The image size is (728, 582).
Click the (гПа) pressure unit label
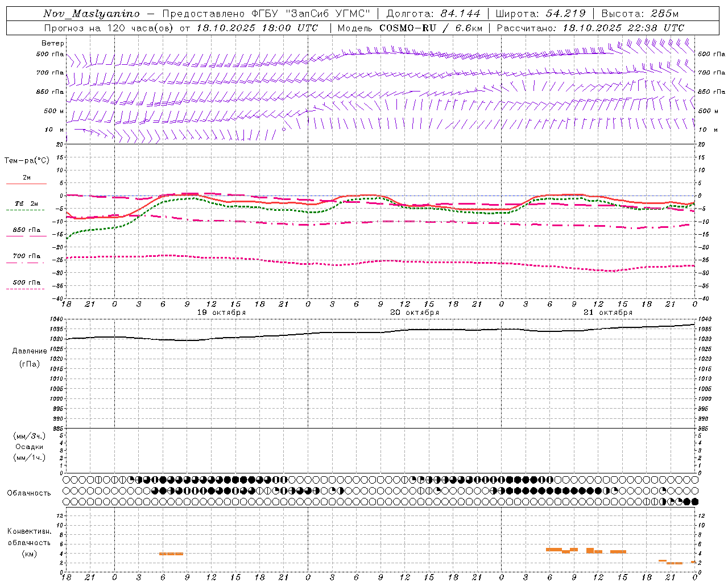[x=30, y=364]
